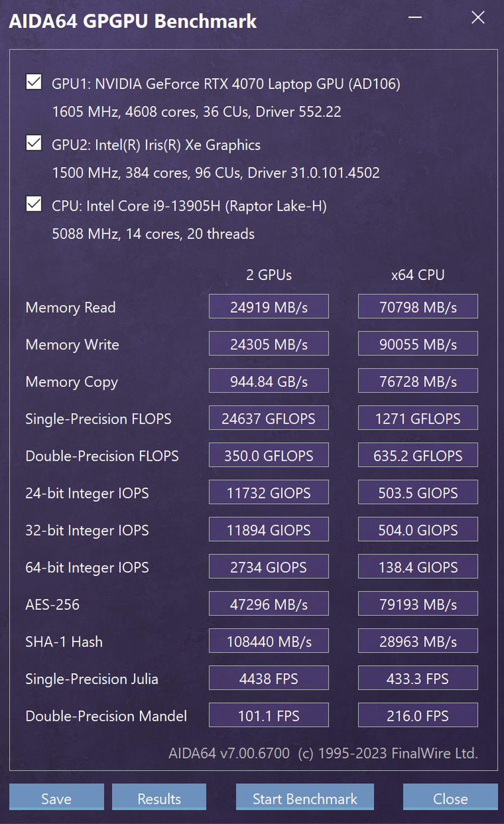Minimize the AIDA64 GPGPU Benchmark window
Viewport: 504px width, 824px height.
click(x=415, y=18)
